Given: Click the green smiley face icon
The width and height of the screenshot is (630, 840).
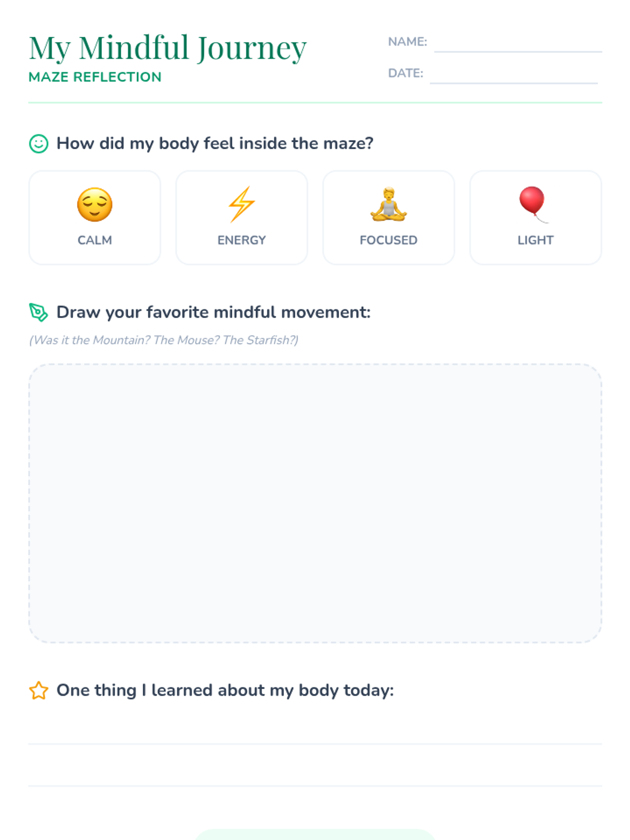Looking at the screenshot, I should point(38,143).
